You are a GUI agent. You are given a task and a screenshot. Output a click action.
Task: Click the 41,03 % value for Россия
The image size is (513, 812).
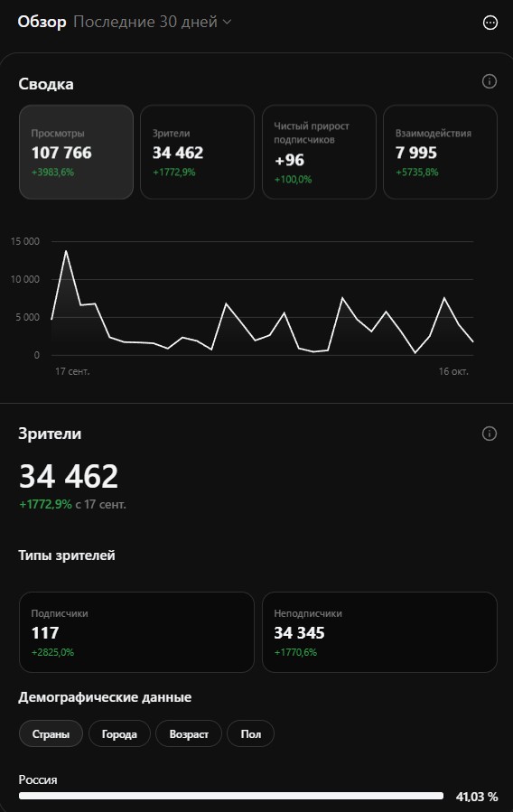coord(477,797)
